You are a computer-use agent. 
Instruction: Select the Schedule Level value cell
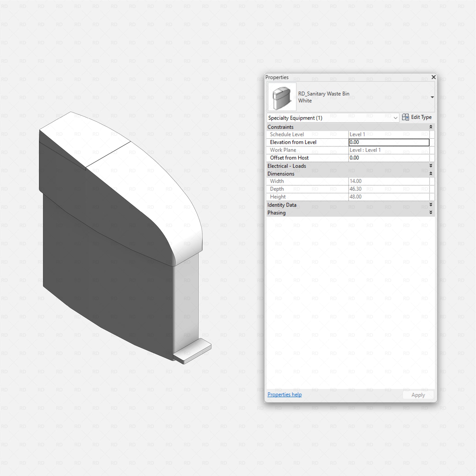pyautogui.click(x=389, y=135)
